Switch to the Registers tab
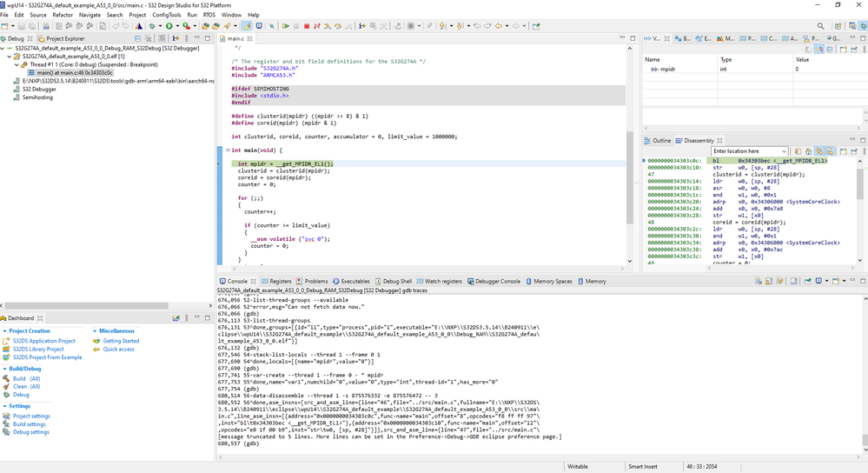The image size is (868, 473). [276, 282]
